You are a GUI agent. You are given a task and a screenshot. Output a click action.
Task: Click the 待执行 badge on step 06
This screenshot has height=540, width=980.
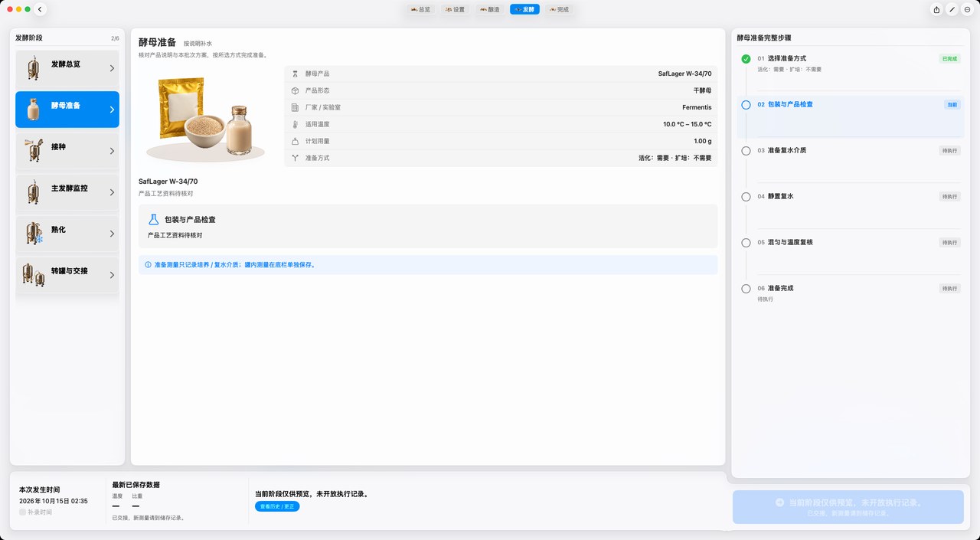click(x=949, y=288)
